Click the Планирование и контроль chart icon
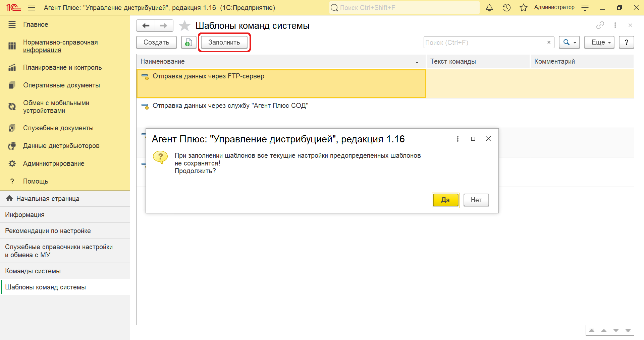The image size is (644, 340). click(x=12, y=67)
